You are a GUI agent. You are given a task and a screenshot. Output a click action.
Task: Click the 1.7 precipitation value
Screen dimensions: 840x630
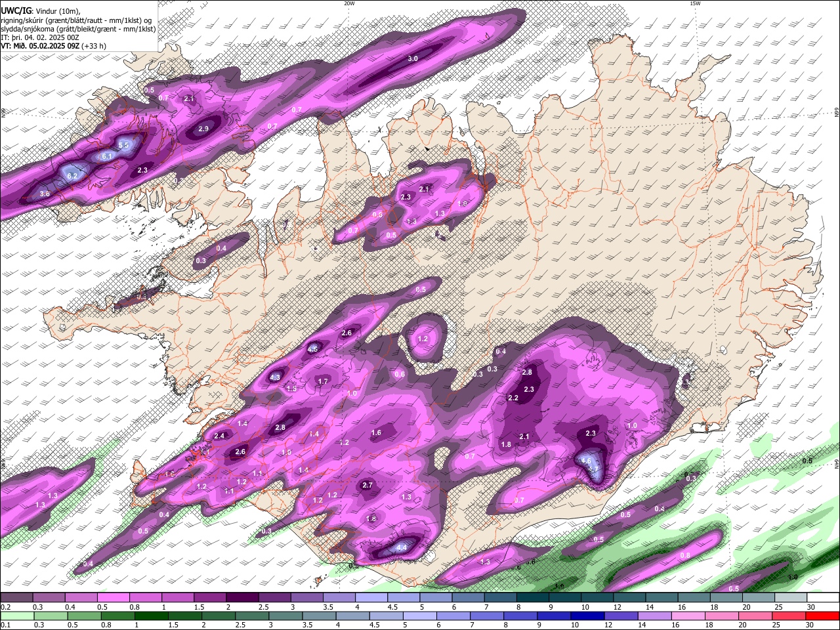click(323, 381)
